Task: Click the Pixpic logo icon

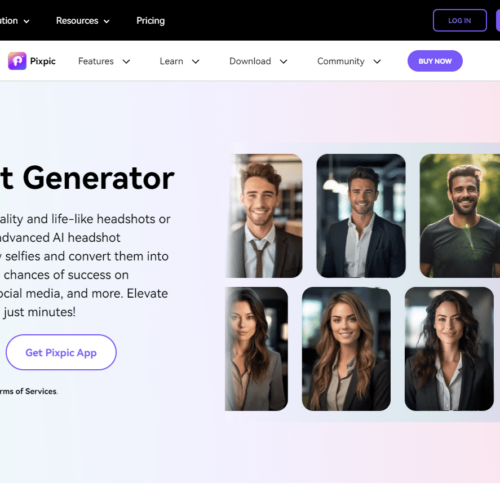Action: [x=17, y=61]
